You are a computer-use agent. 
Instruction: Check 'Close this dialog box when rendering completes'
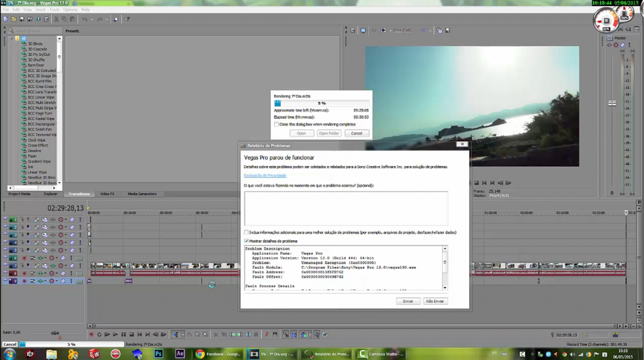pos(276,124)
